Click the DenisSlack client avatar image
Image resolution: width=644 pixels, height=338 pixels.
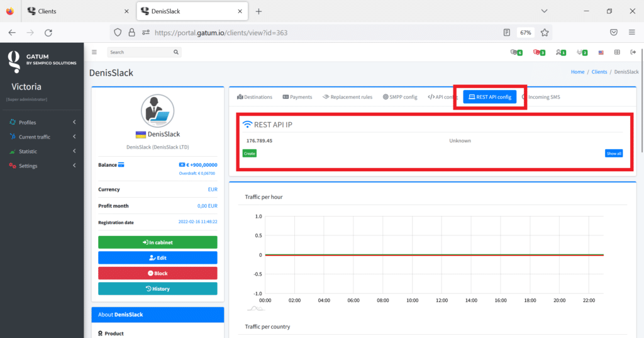click(158, 111)
